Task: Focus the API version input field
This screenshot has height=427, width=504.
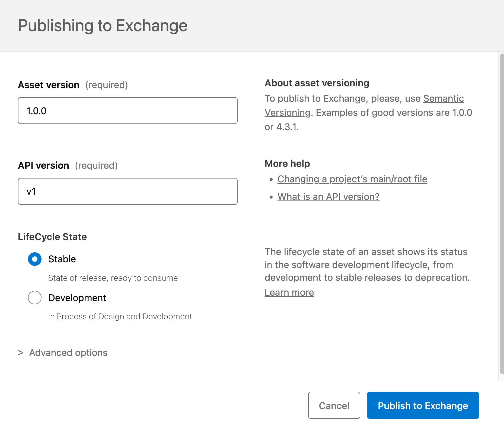Action: [127, 191]
